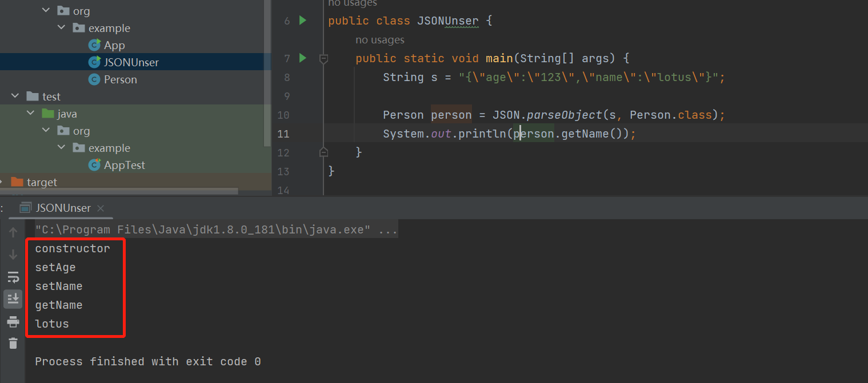Collapse the test folder in project tree
Viewport: 868px width, 383px height.
coord(15,96)
